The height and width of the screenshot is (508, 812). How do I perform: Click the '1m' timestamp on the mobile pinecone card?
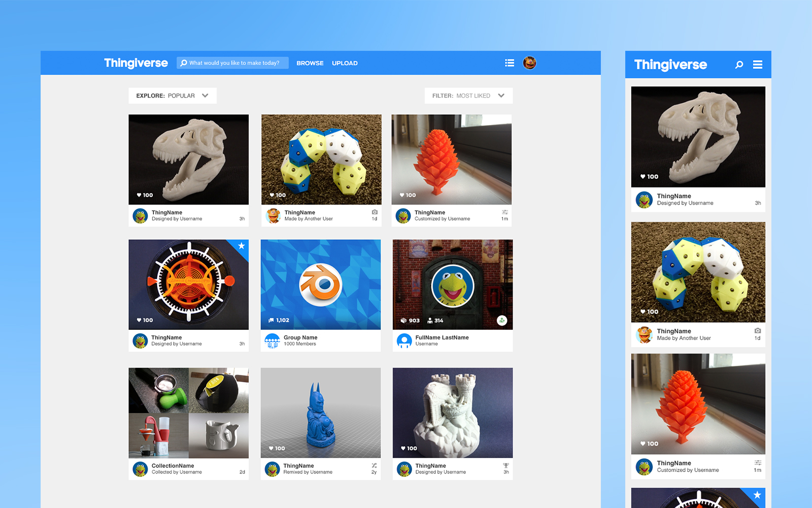pos(757,470)
